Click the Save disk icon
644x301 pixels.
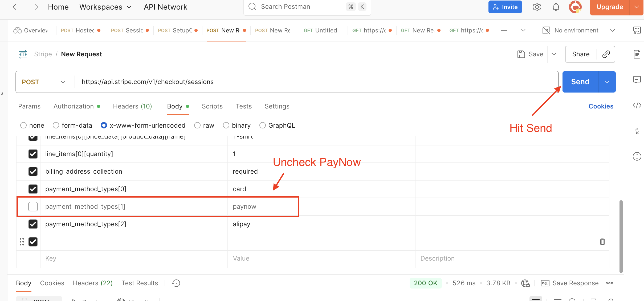(521, 54)
